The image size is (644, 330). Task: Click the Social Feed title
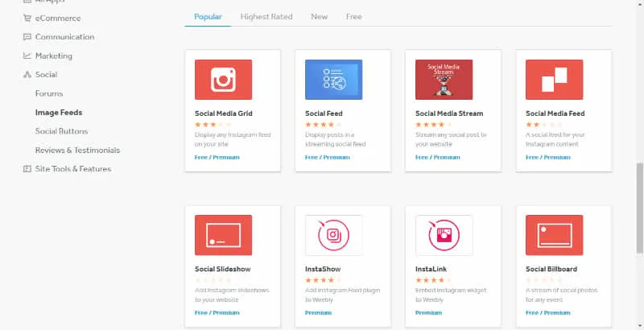click(x=324, y=113)
